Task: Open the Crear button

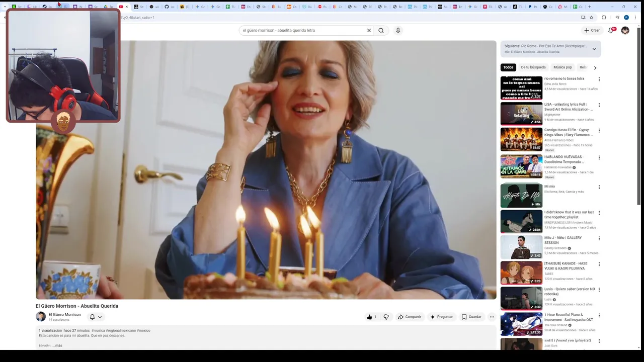Action: (x=592, y=30)
